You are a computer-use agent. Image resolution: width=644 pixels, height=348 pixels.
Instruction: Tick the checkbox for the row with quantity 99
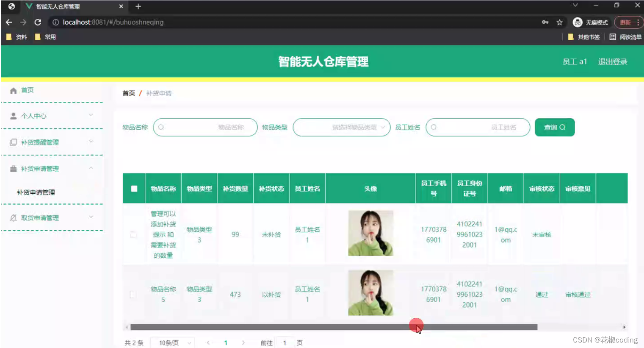tap(133, 234)
